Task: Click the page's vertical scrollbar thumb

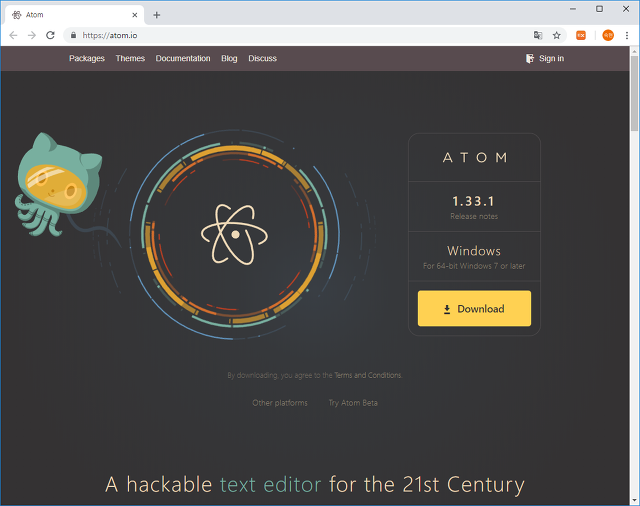Action: pos(634,94)
